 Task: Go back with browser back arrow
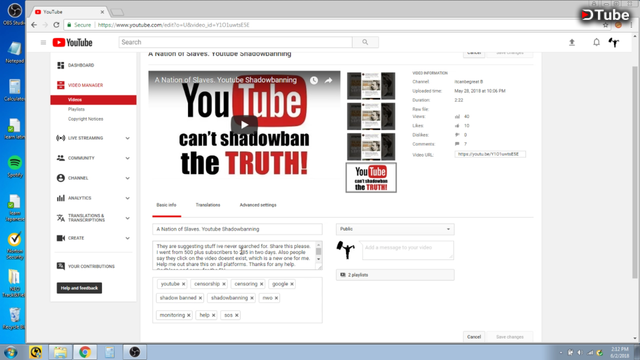click(34, 25)
